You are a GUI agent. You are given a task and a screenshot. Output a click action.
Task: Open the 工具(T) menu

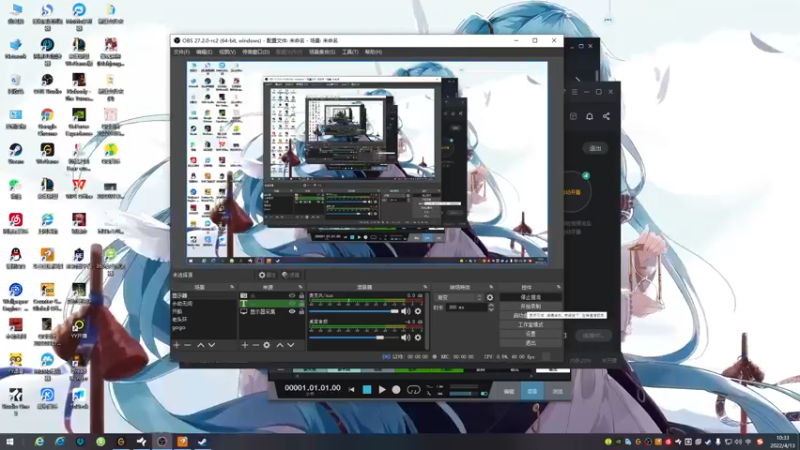click(350, 52)
